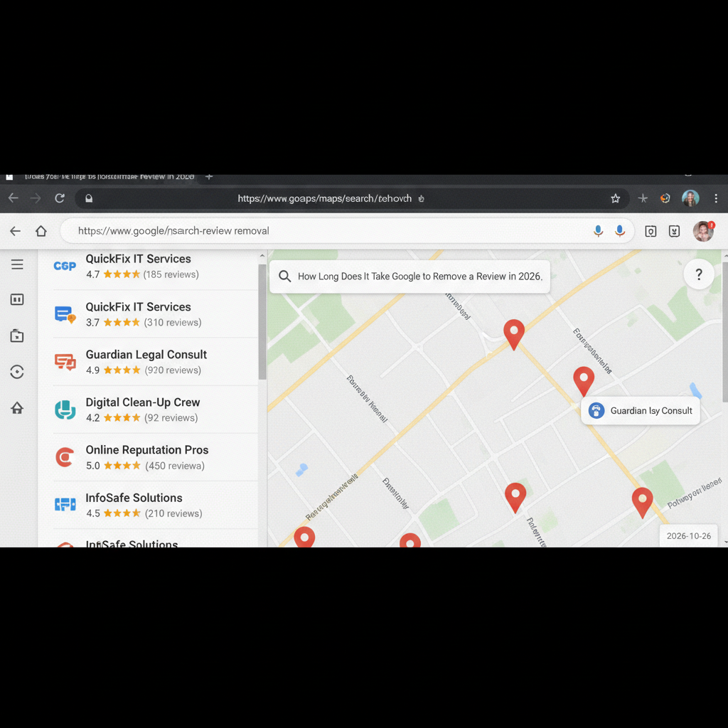Click the 2026-10-26 date label
728x728 pixels.
[x=688, y=536]
